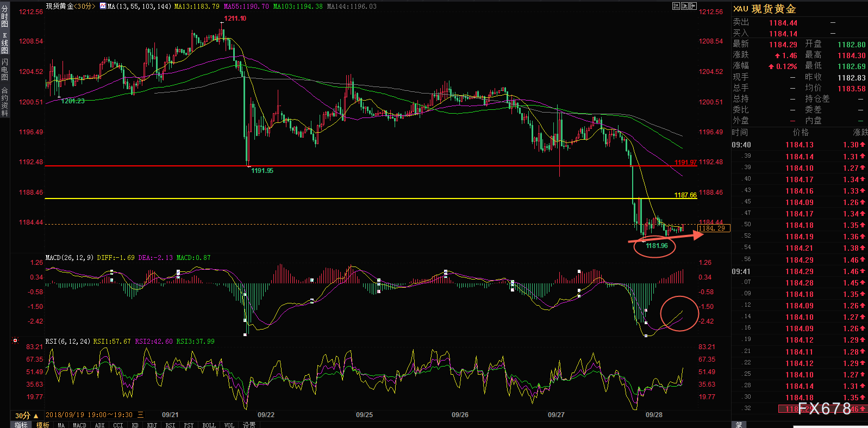Click the DIFF:-1.69 value
This screenshot has width=868, height=428.
[116, 258]
